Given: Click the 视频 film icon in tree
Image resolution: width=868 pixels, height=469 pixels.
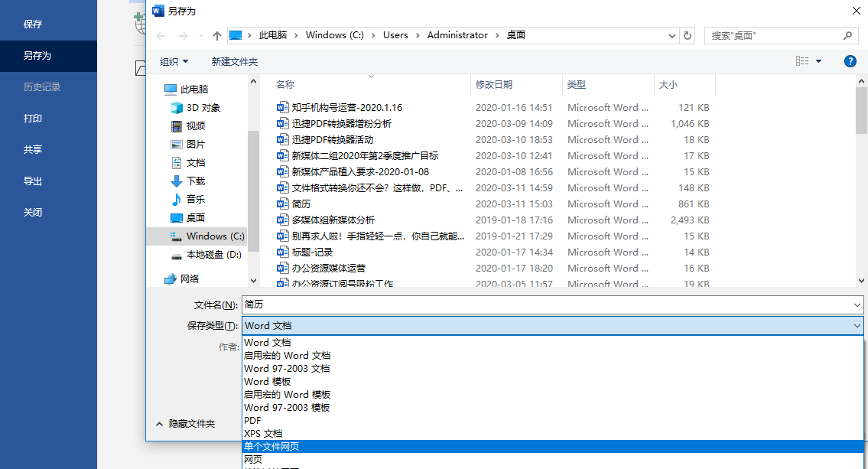Looking at the screenshot, I should 176,126.
